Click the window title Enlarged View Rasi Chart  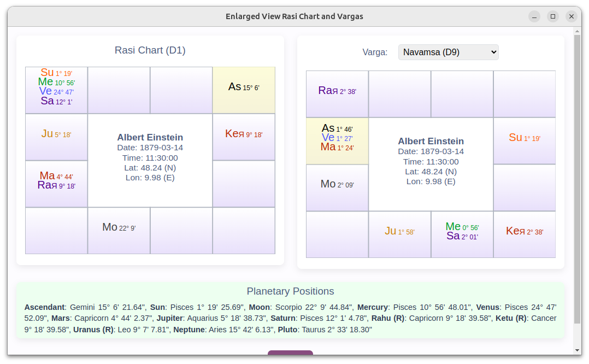click(x=294, y=16)
